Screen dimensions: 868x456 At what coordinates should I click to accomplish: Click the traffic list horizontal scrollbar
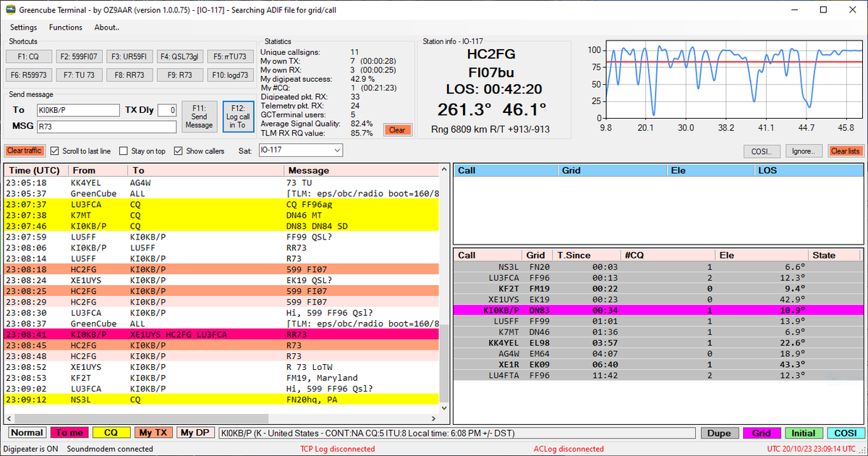tap(222, 418)
